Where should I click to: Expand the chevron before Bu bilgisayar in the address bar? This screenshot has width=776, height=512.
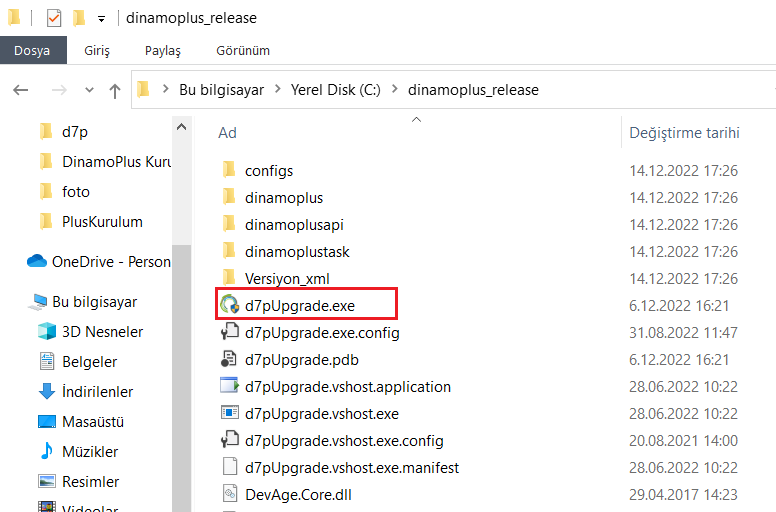pos(166,90)
